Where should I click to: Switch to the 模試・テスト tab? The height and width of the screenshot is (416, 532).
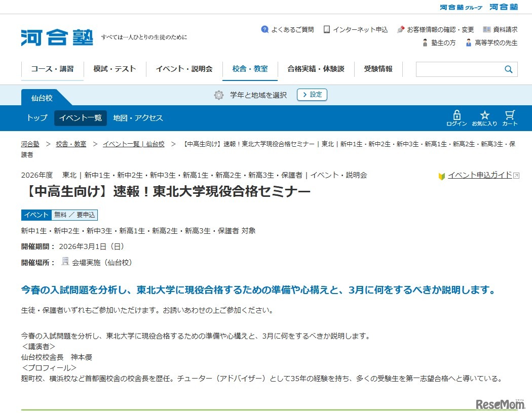114,69
